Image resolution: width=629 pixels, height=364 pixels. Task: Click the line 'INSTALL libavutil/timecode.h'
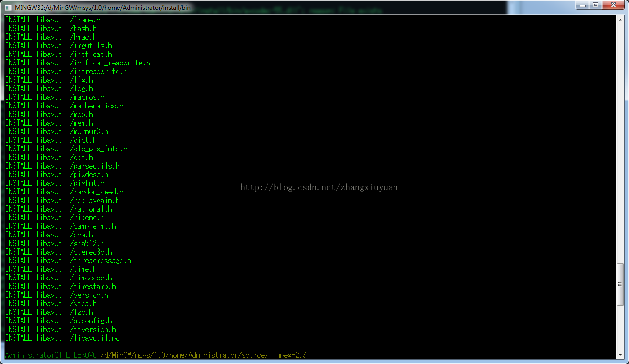(59, 278)
